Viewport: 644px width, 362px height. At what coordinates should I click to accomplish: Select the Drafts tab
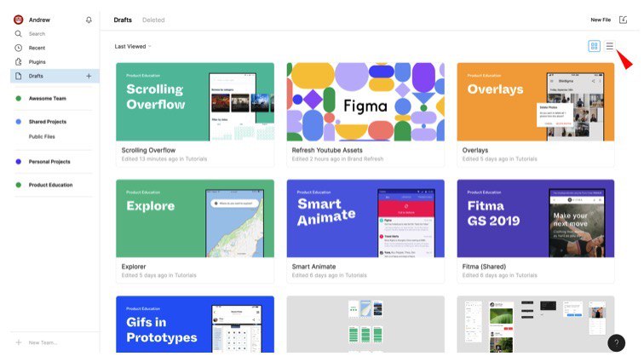click(123, 20)
